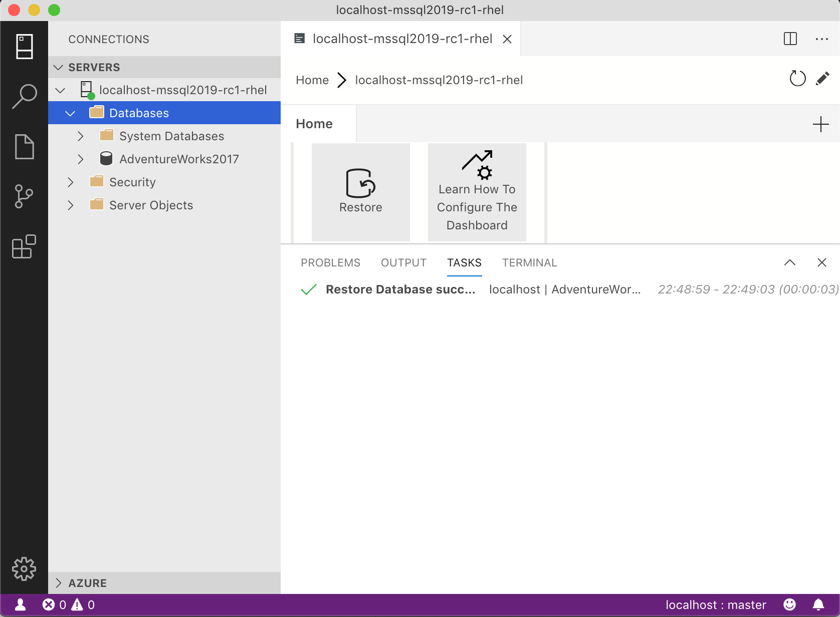Image resolution: width=840 pixels, height=617 pixels.
Task: Switch to the PROBLEMS panel tab
Action: pos(331,263)
